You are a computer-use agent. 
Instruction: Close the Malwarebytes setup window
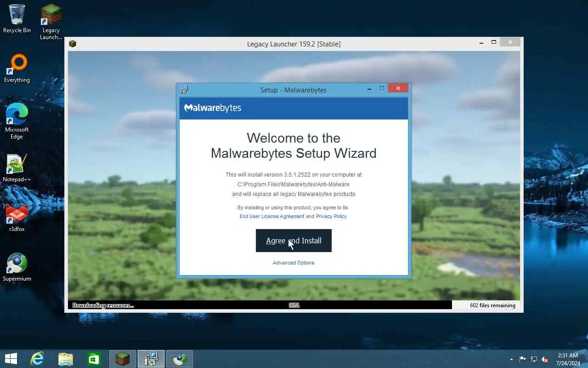398,88
